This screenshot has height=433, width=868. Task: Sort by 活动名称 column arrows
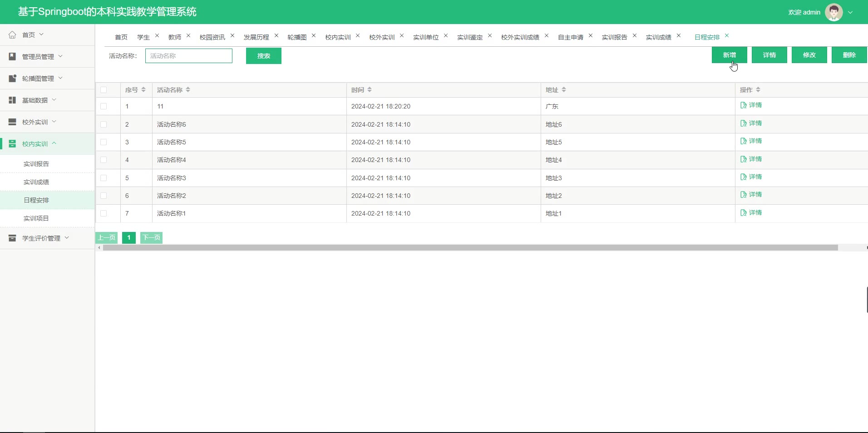188,90
